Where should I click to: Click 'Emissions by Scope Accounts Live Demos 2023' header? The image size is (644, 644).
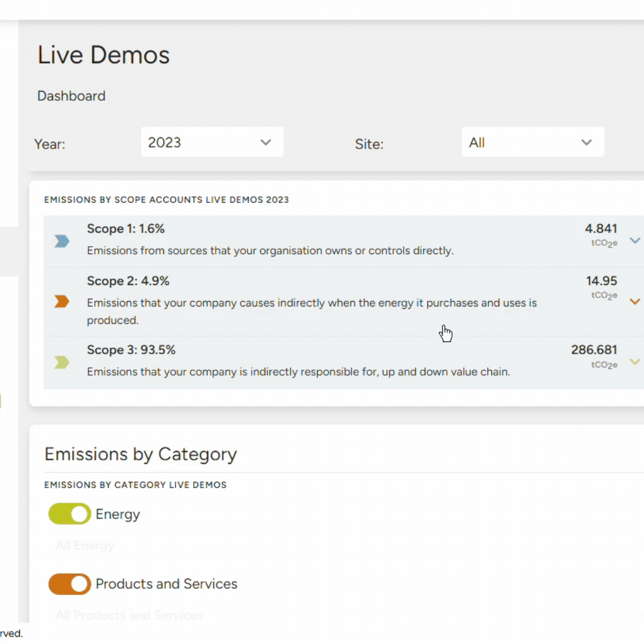[167, 200]
